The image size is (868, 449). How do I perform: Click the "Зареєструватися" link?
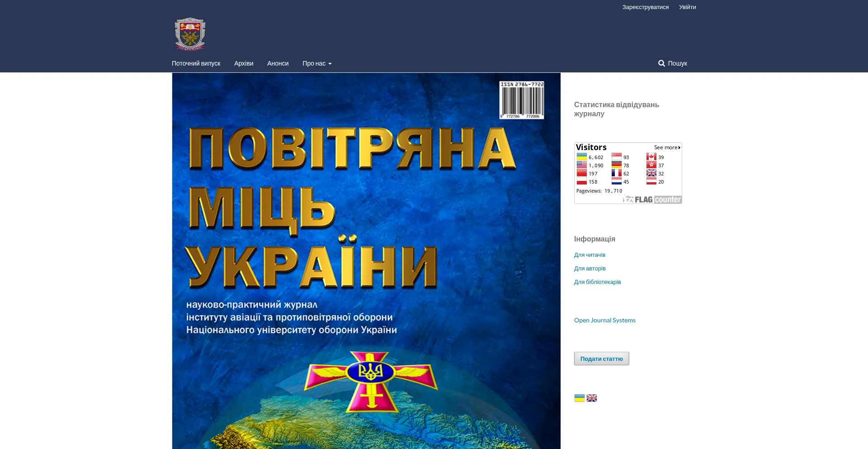645,7
